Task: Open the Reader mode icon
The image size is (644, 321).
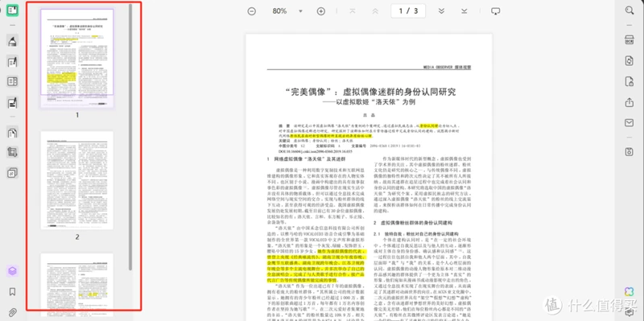Action: [12, 10]
